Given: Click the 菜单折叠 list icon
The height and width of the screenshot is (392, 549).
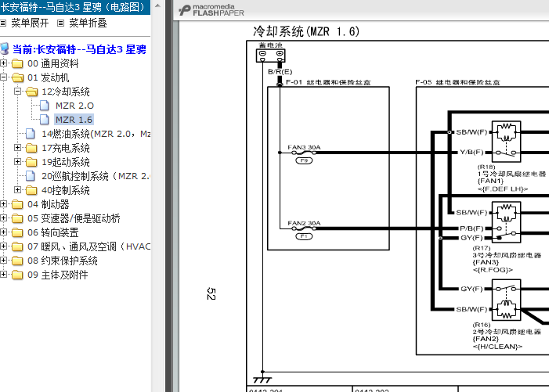Looking at the screenshot, I should coord(60,23).
